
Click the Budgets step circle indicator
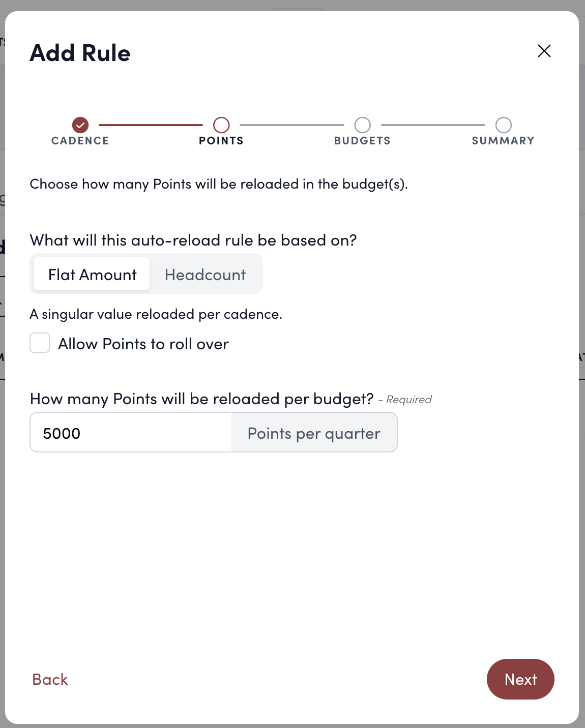[x=363, y=125]
